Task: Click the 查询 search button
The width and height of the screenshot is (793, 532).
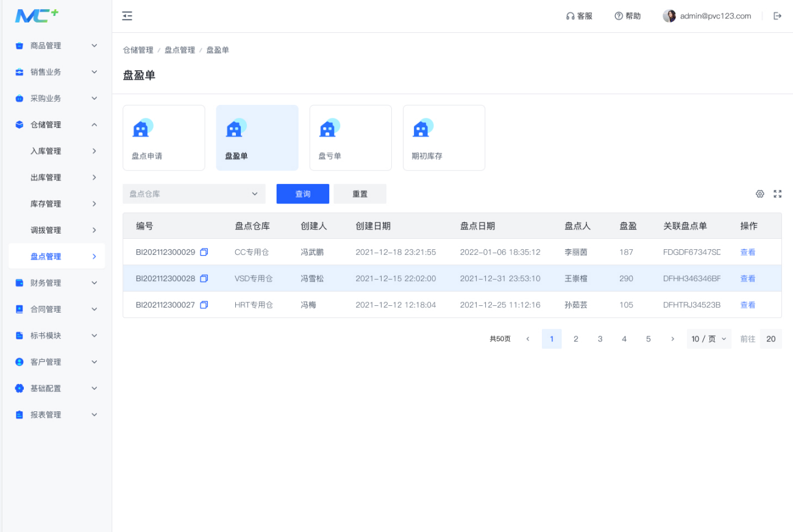Action: click(x=303, y=194)
